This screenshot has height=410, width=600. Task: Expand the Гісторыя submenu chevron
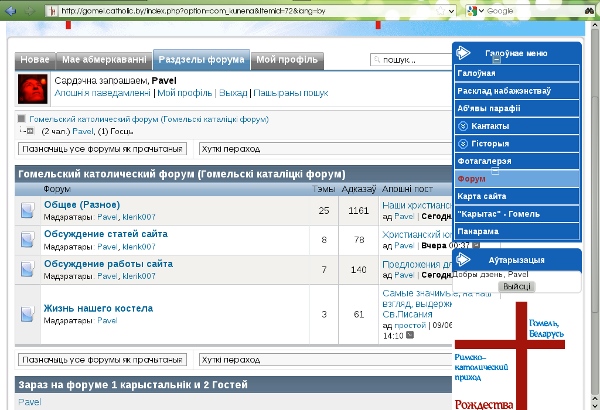[462, 143]
